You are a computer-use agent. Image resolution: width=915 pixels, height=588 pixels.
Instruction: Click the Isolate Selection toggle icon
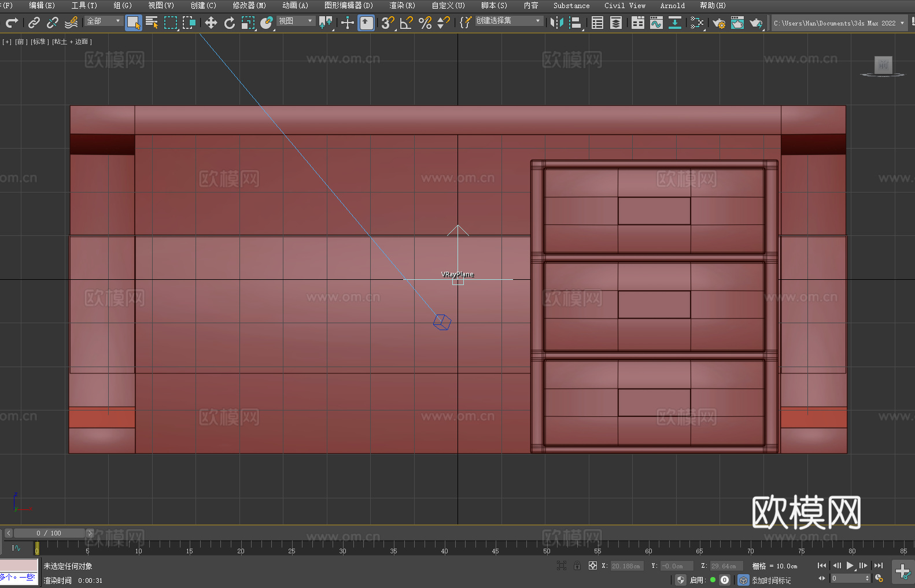tap(561, 566)
